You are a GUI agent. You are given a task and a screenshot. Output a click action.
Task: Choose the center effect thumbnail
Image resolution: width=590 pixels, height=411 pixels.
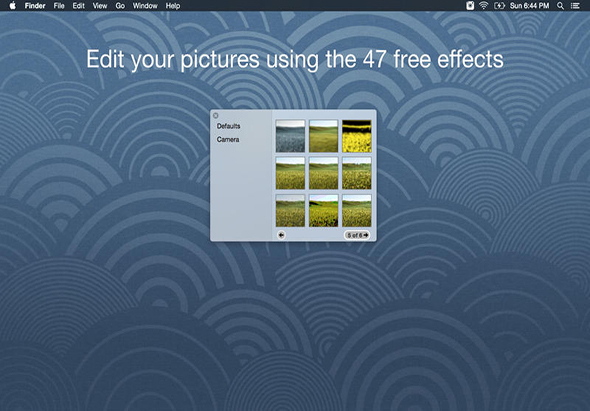tap(324, 173)
